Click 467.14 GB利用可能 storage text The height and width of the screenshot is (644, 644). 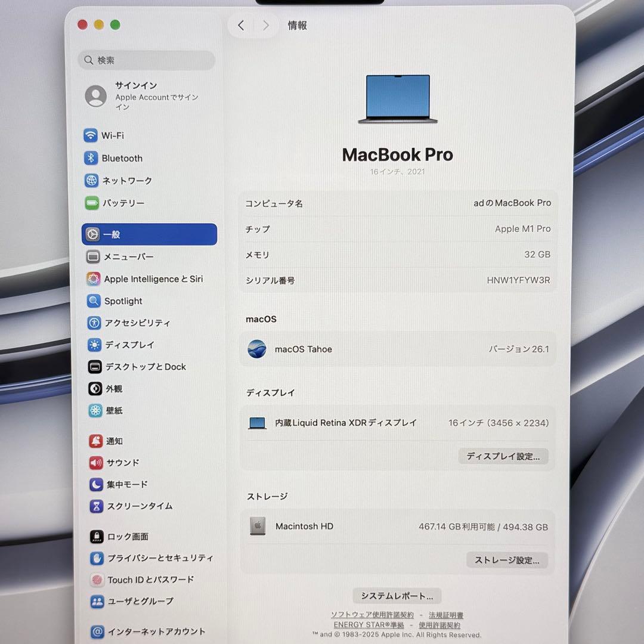(x=457, y=527)
